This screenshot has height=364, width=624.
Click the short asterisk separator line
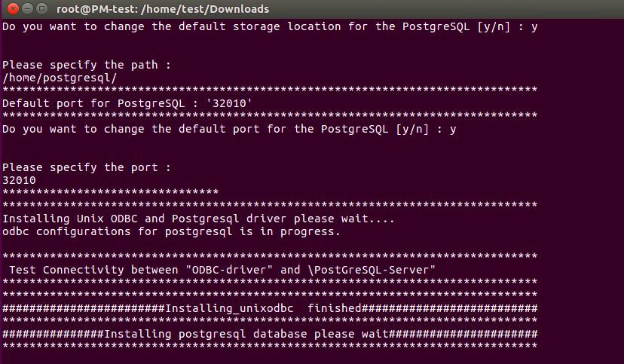[x=111, y=192]
